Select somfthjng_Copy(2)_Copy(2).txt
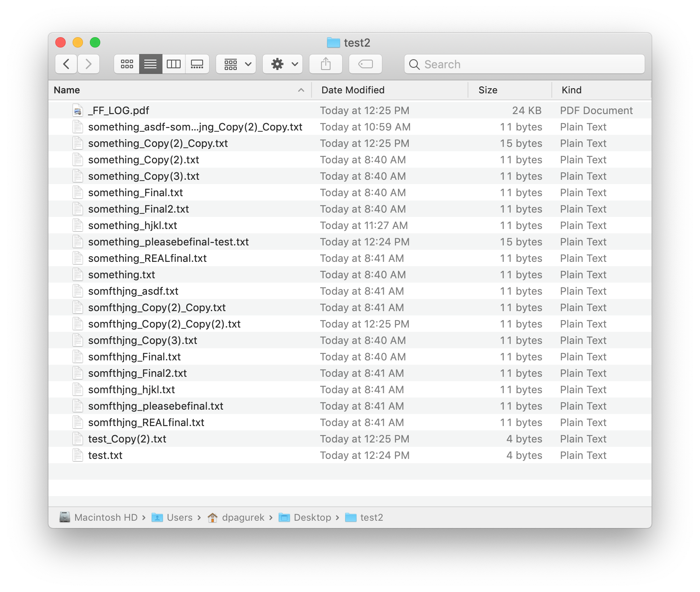Viewport: 700px width, 592px height. [164, 324]
